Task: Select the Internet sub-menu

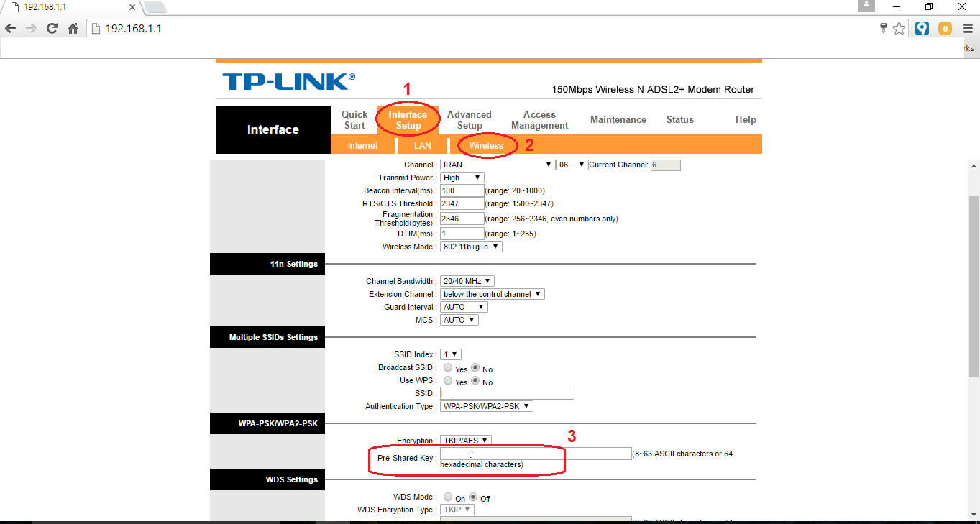Action: coord(362,146)
